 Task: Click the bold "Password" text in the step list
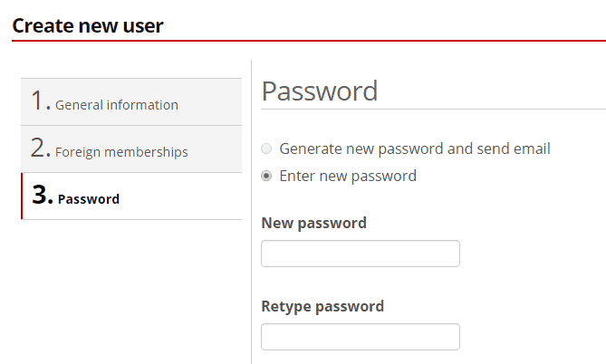click(x=89, y=199)
